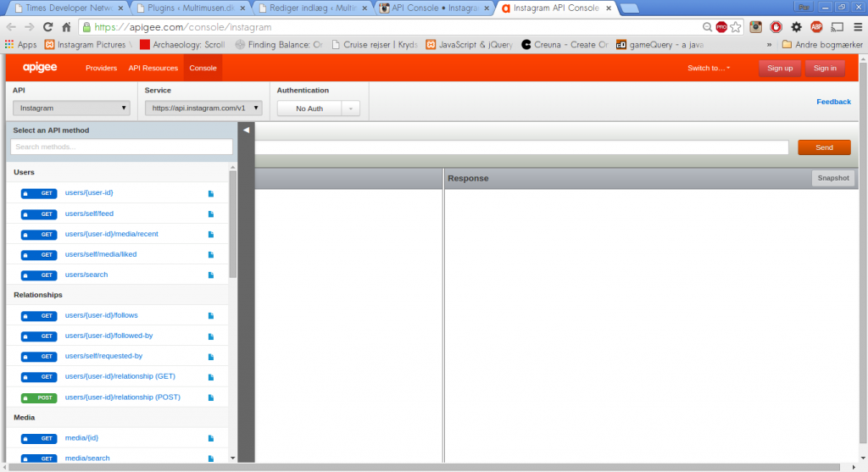Take a Snapshot of the response
868x472 pixels.
pos(833,178)
